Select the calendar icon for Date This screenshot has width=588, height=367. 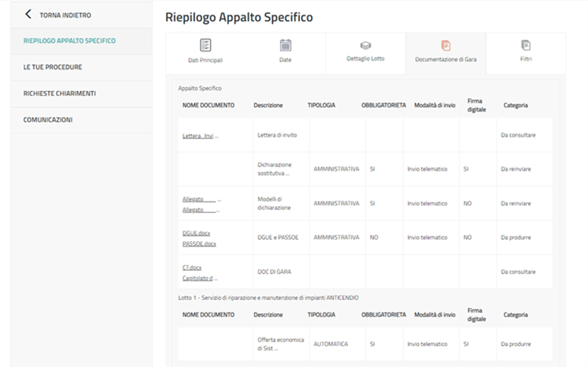point(285,45)
